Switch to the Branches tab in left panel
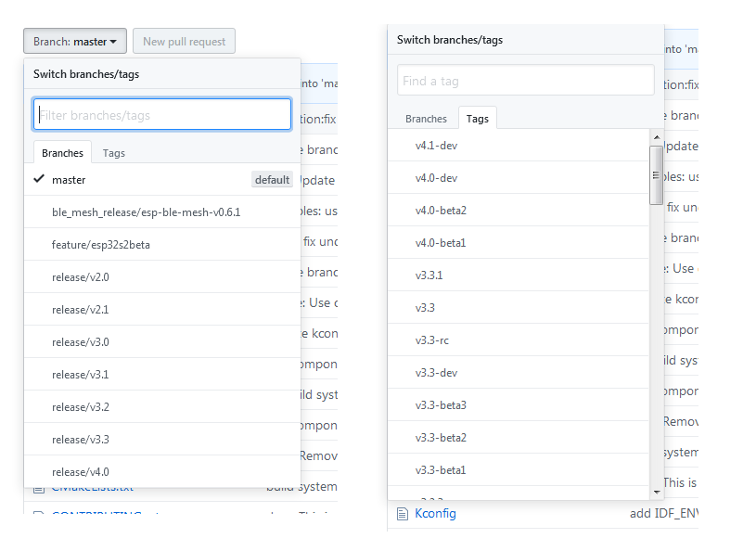Screen dimensions: 756x551 coord(62,152)
